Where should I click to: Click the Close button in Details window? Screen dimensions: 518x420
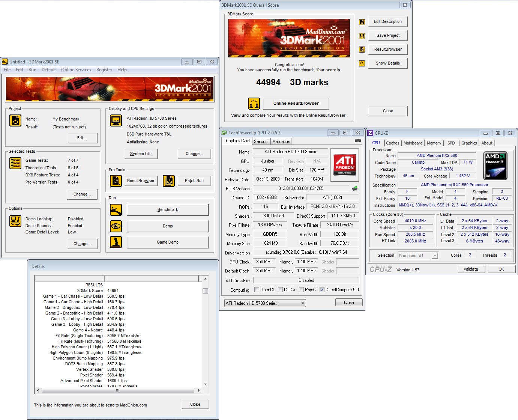pyautogui.click(x=195, y=405)
